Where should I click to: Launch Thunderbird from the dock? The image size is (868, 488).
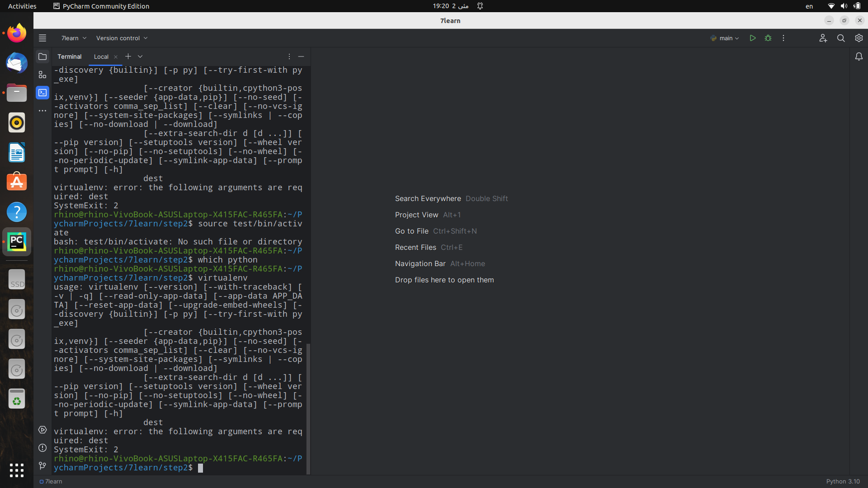pos(17,63)
